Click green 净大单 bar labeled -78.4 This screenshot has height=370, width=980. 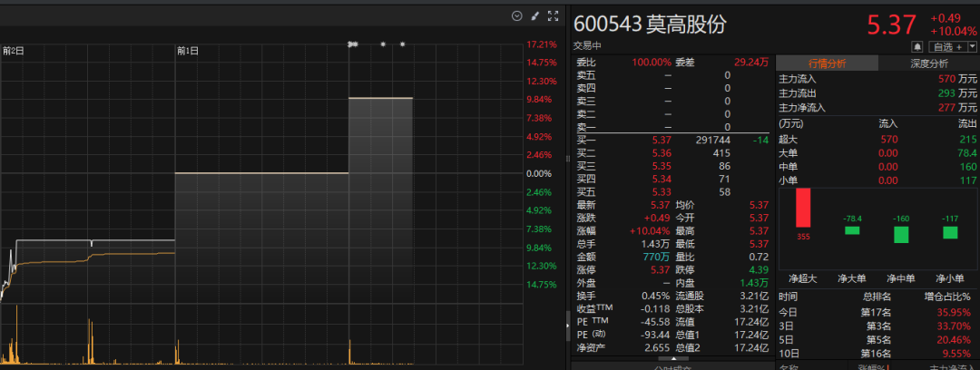coord(852,230)
